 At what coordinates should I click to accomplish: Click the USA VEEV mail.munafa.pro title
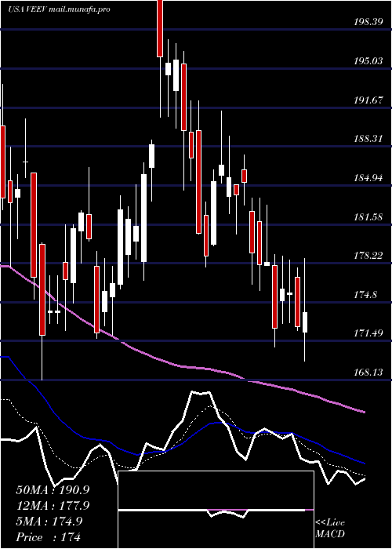tap(59, 9)
